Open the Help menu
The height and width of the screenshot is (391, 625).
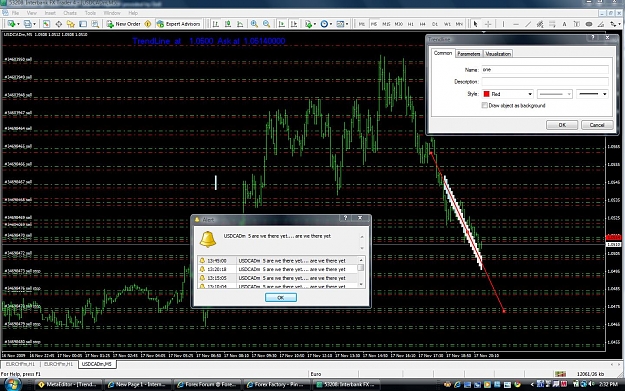(x=133, y=13)
